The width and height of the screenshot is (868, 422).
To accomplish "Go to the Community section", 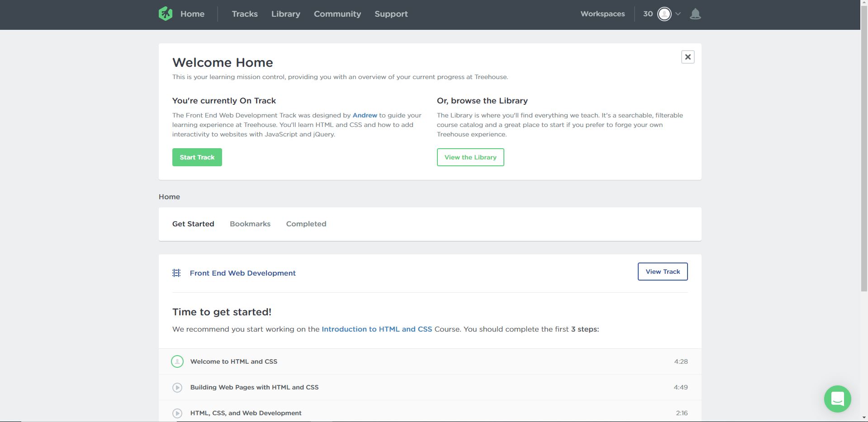I will [x=337, y=14].
